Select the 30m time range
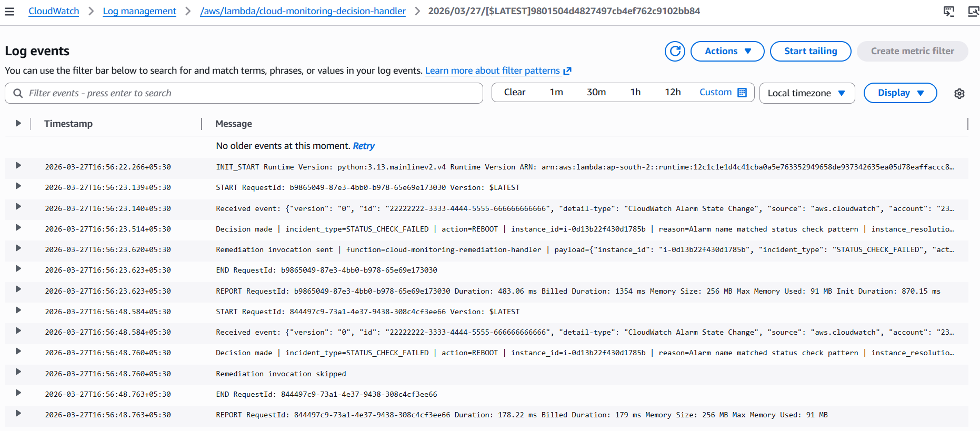980x431 pixels. (x=596, y=92)
